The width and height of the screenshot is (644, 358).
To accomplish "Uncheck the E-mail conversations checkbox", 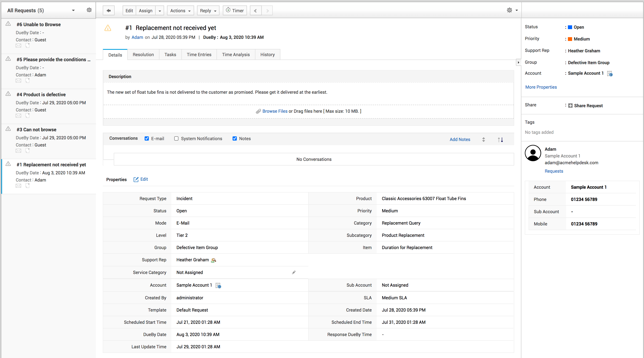I will [147, 138].
